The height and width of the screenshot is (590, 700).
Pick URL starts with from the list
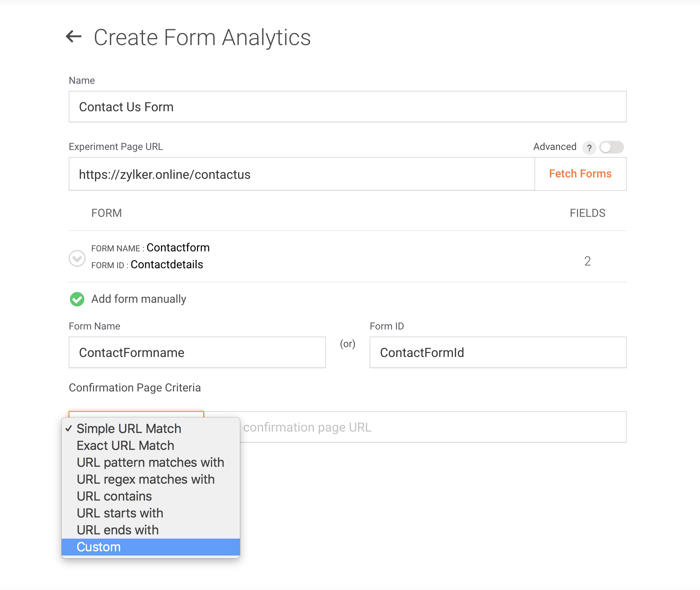pyautogui.click(x=120, y=513)
